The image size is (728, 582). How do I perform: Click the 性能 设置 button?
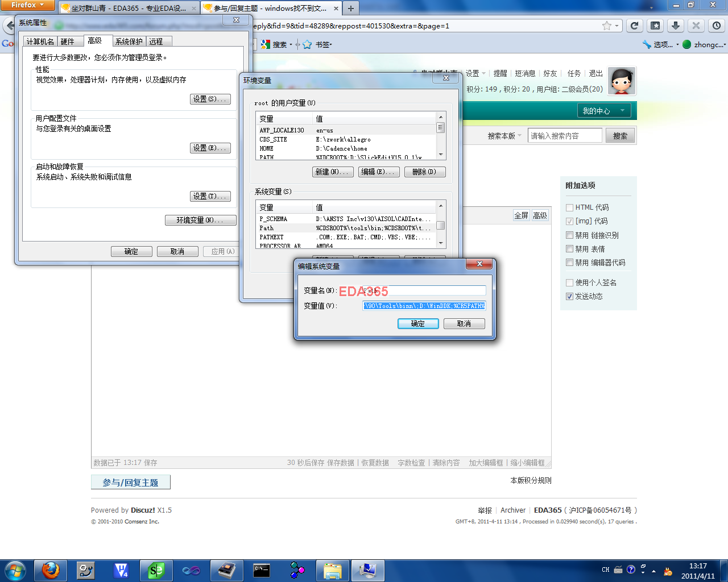tap(210, 99)
